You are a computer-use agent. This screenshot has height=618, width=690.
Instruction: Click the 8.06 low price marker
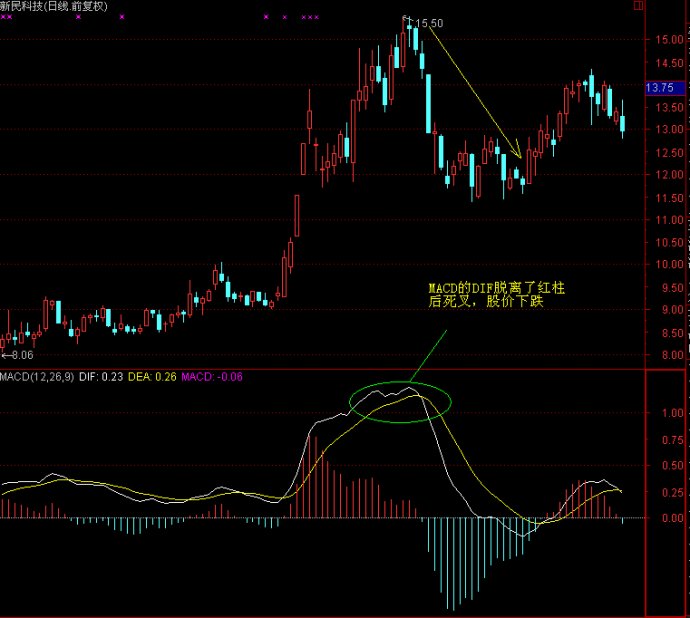coord(18,354)
